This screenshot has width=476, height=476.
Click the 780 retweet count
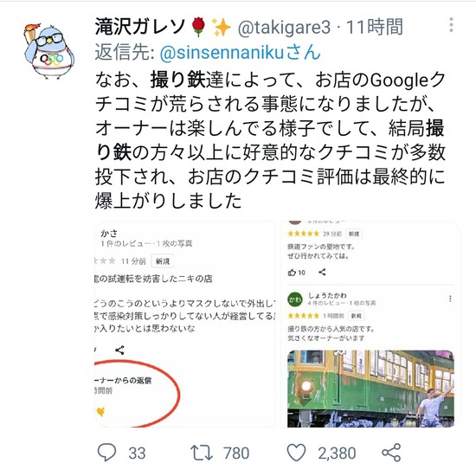pyautogui.click(x=236, y=453)
